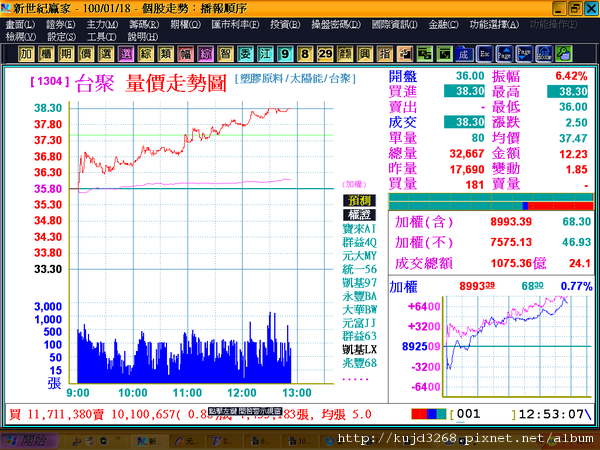The width and height of the screenshot is (600, 450).
Task: Select warrant 群益4Q
Action: click(359, 242)
